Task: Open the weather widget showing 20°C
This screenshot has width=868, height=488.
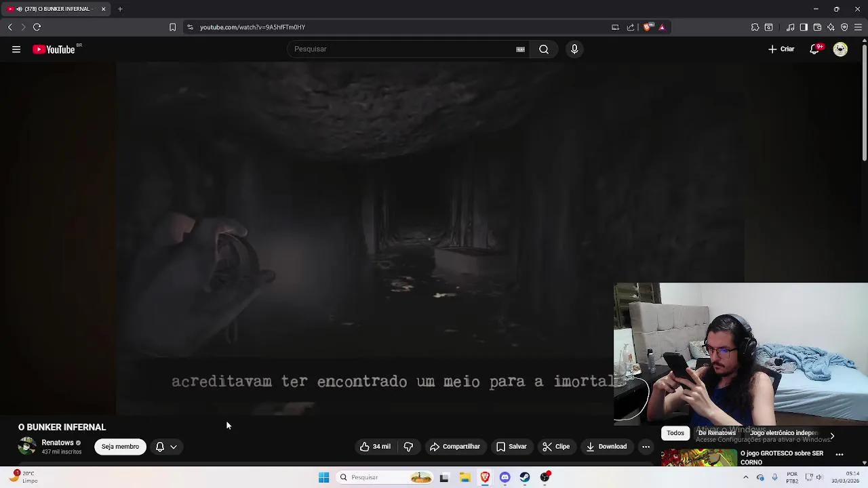Action: point(24,477)
